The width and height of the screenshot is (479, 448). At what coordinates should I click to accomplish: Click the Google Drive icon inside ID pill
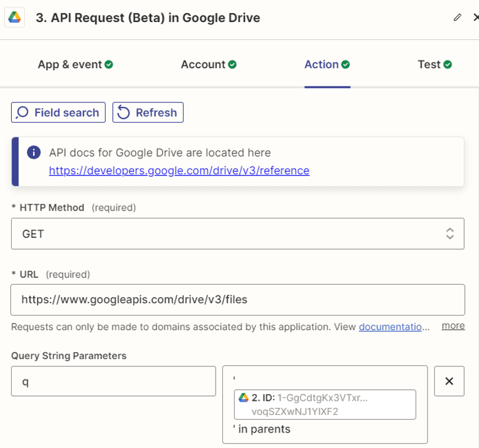(243, 398)
